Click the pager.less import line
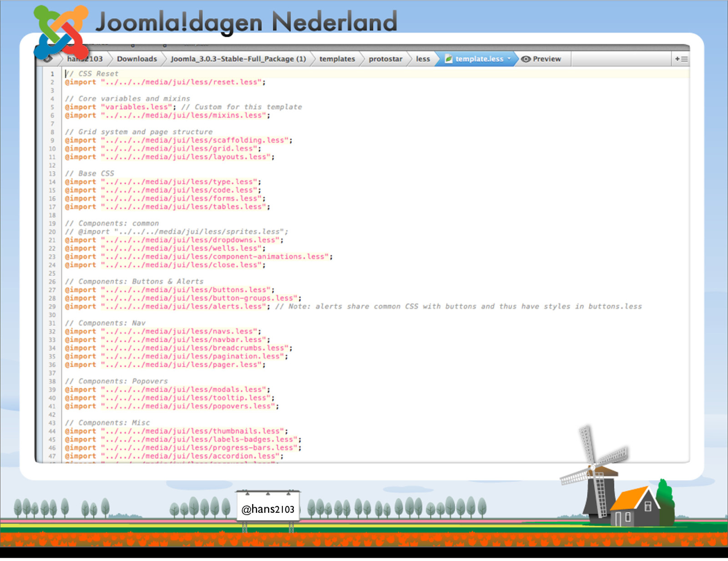Image resolution: width=728 pixels, height=561 pixels. pos(165,365)
